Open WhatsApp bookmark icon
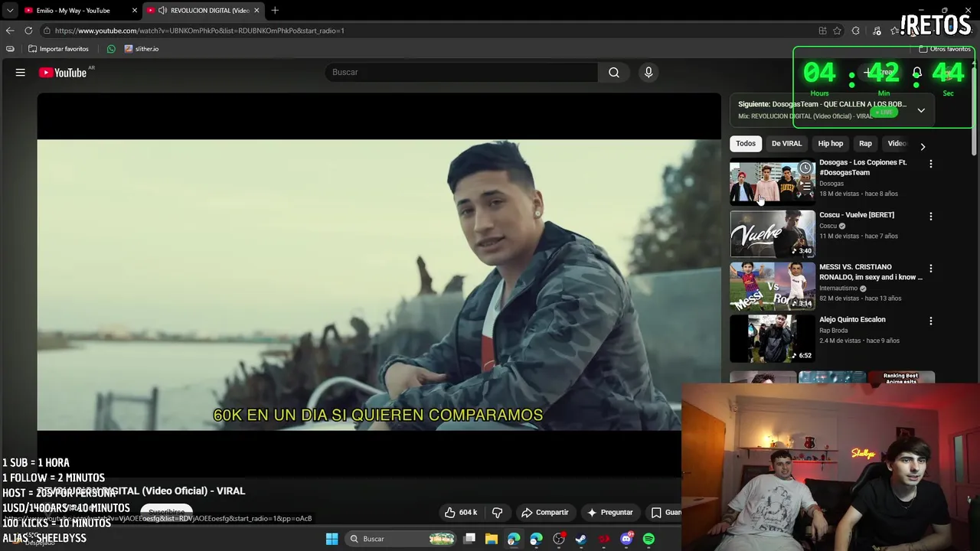This screenshot has height=551, width=980. 111,49
